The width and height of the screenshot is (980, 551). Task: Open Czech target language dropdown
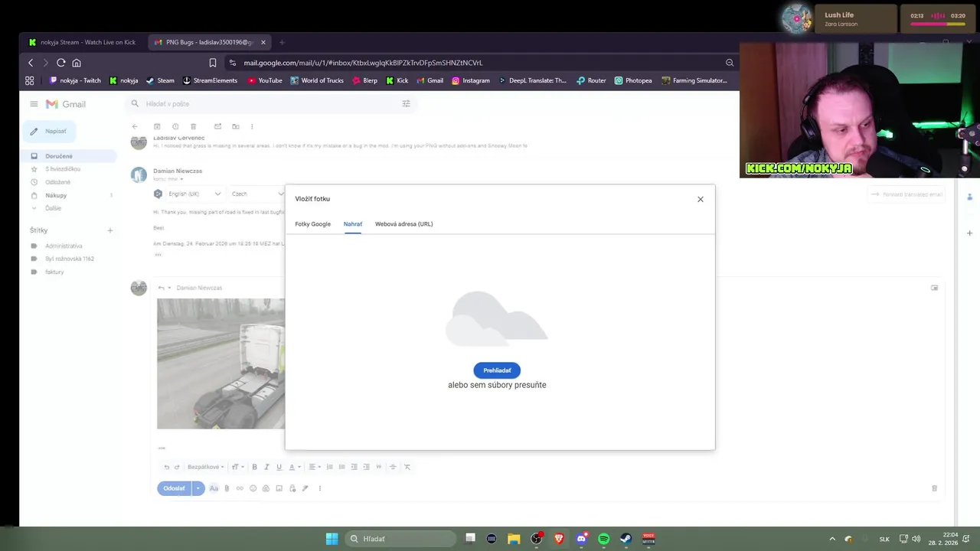click(256, 194)
